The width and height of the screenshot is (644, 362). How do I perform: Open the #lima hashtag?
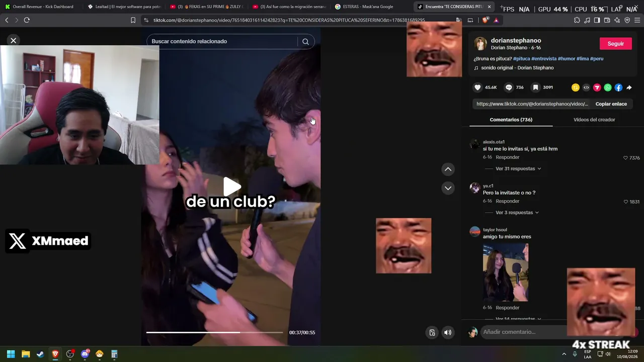[583, 59]
